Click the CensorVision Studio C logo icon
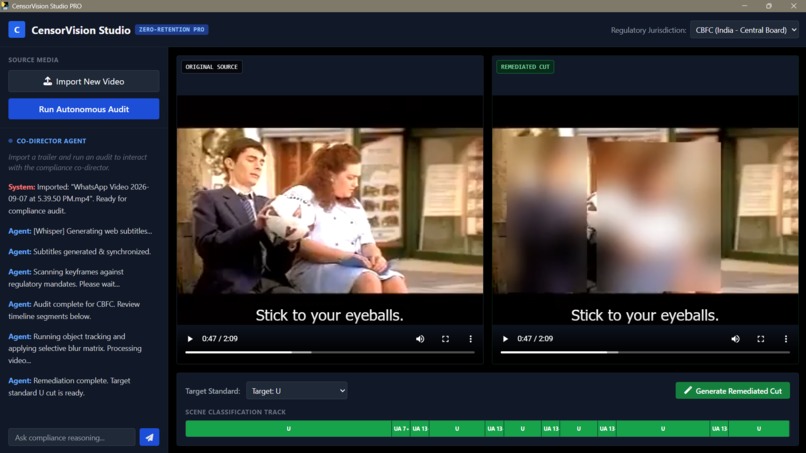Viewport: 806px width, 453px height. tap(16, 30)
